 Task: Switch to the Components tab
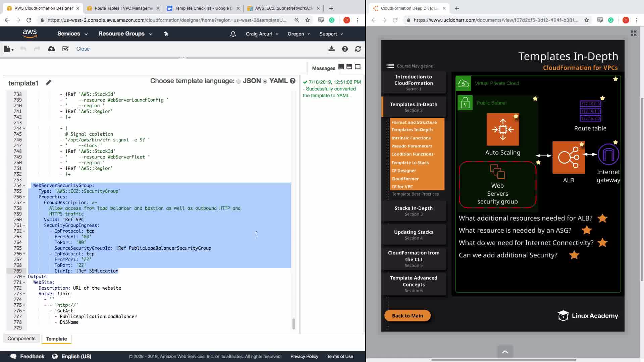[21, 339]
